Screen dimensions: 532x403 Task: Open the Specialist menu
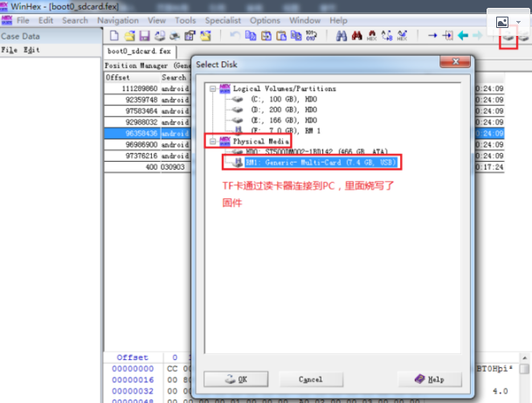[x=223, y=20]
